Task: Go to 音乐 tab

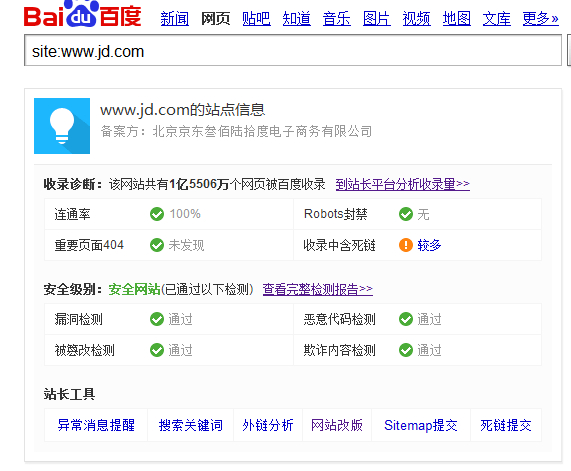Action: click(336, 19)
